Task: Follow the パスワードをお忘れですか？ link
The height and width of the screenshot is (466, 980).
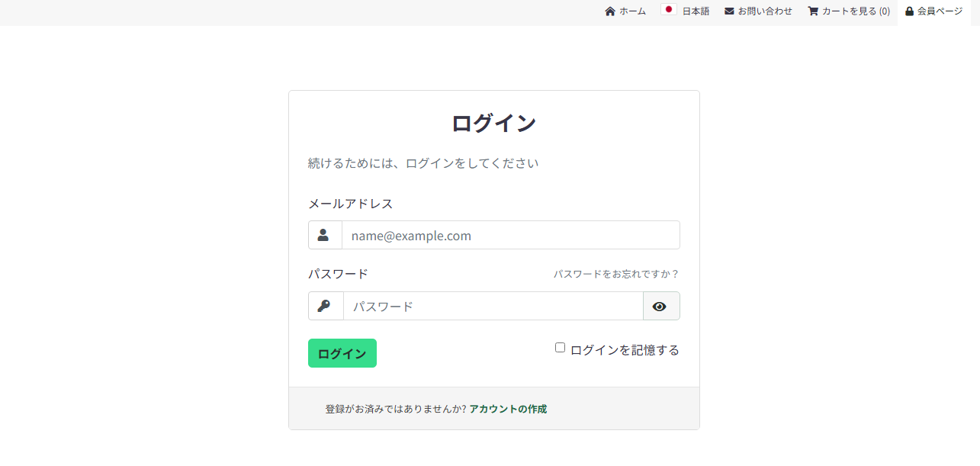Action: pyautogui.click(x=616, y=274)
